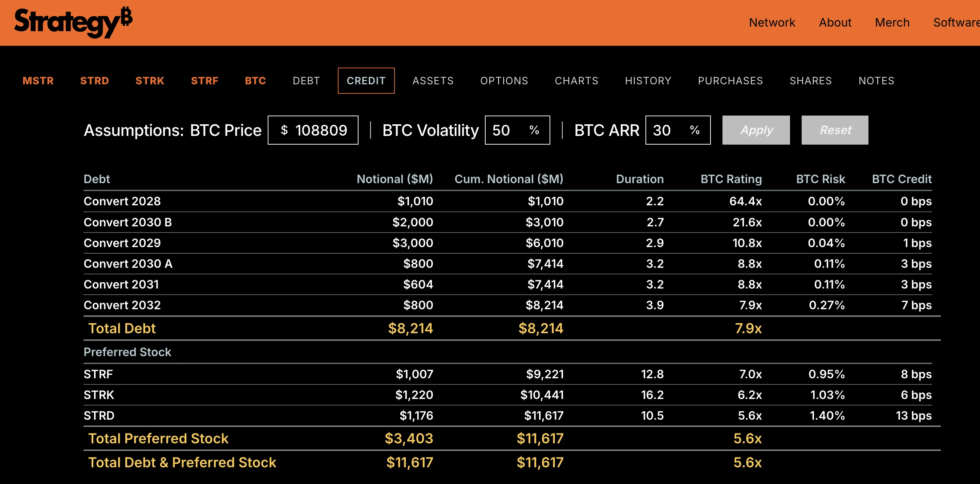
Task: Click the Strategy logo
Action: (x=72, y=22)
